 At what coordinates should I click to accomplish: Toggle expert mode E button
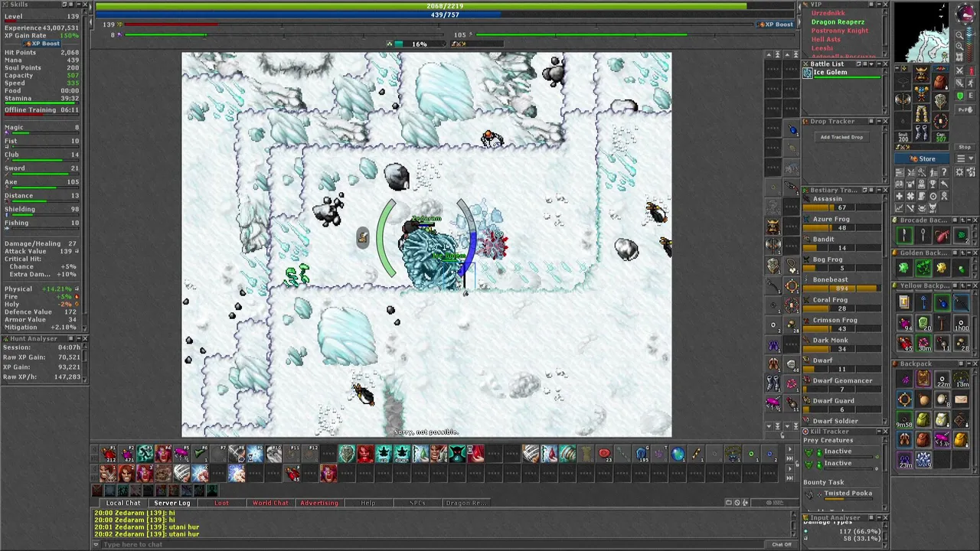pos(972,96)
